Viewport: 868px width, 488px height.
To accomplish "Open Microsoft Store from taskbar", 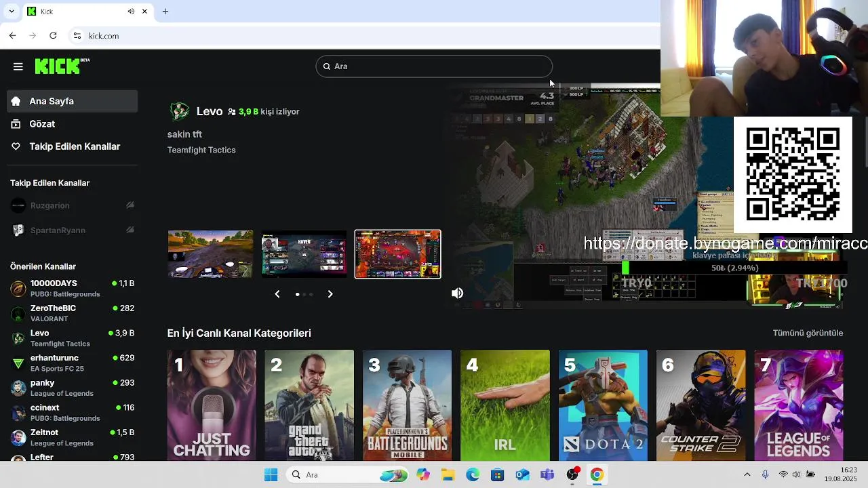I will (x=498, y=474).
